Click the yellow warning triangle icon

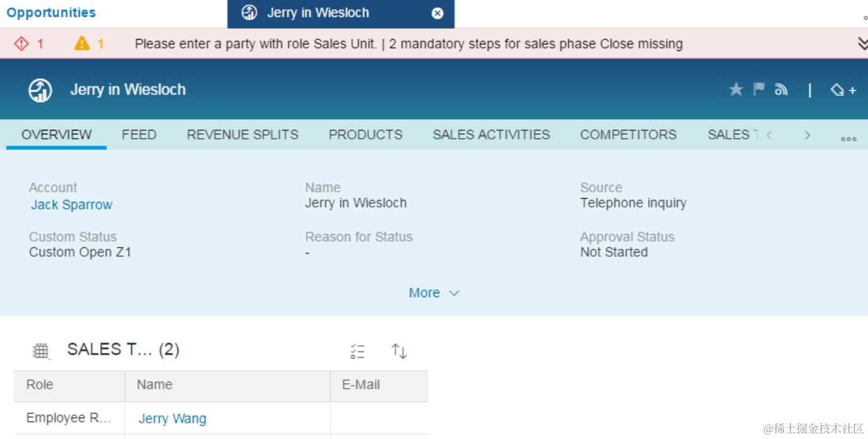click(82, 44)
